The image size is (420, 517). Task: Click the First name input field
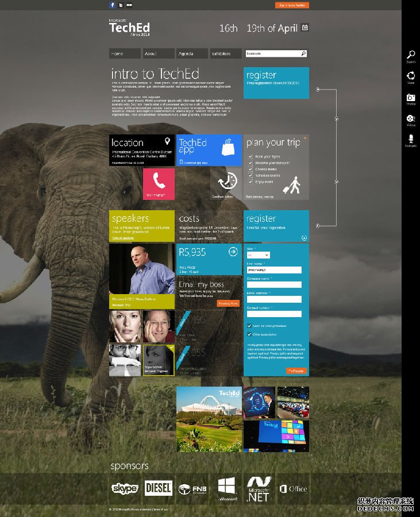pyautogui.click(x=274, y=270)
